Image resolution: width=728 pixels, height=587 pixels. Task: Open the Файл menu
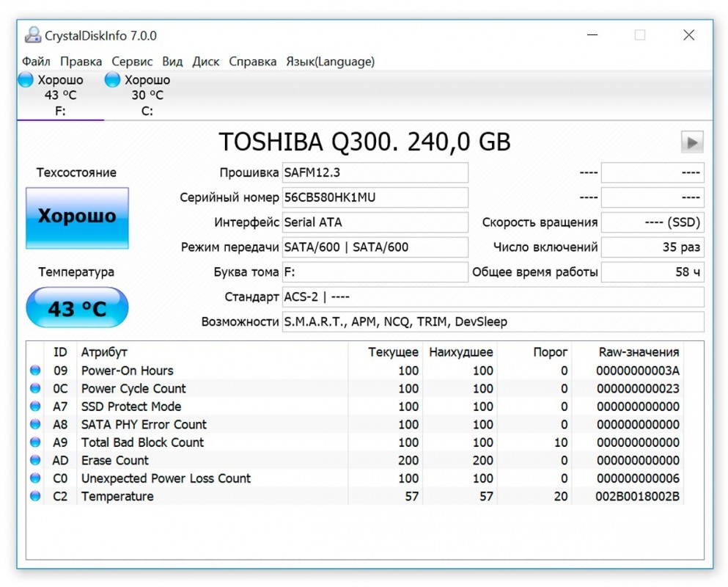pos(36,62)
